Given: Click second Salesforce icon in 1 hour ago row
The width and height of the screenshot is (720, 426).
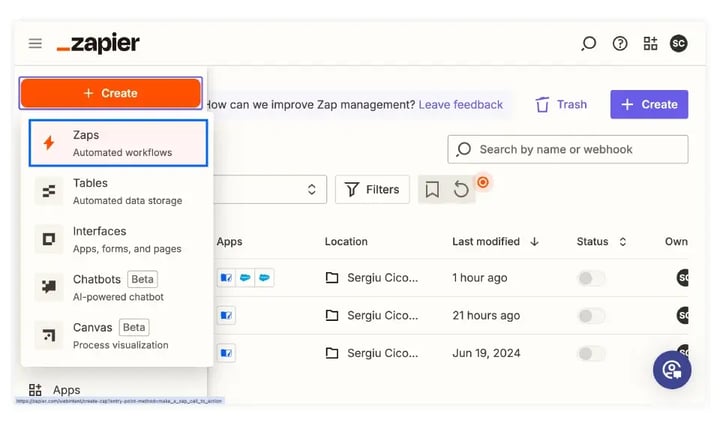Looking at the screenshot, I should tap(245, 278).
